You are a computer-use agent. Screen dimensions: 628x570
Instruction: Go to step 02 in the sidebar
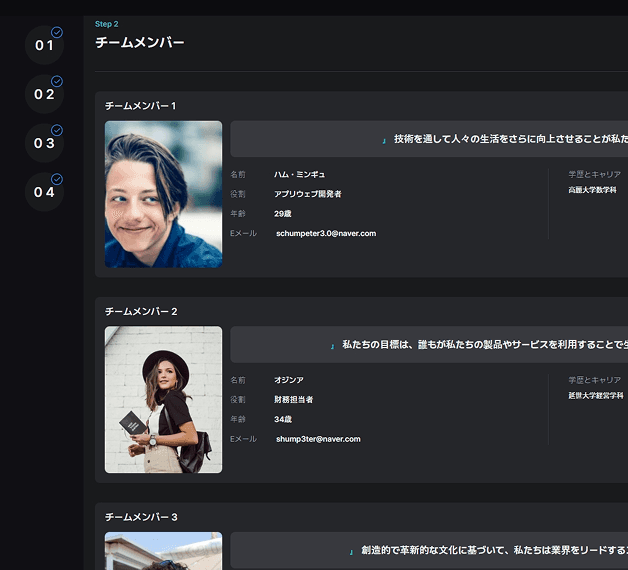44,94
